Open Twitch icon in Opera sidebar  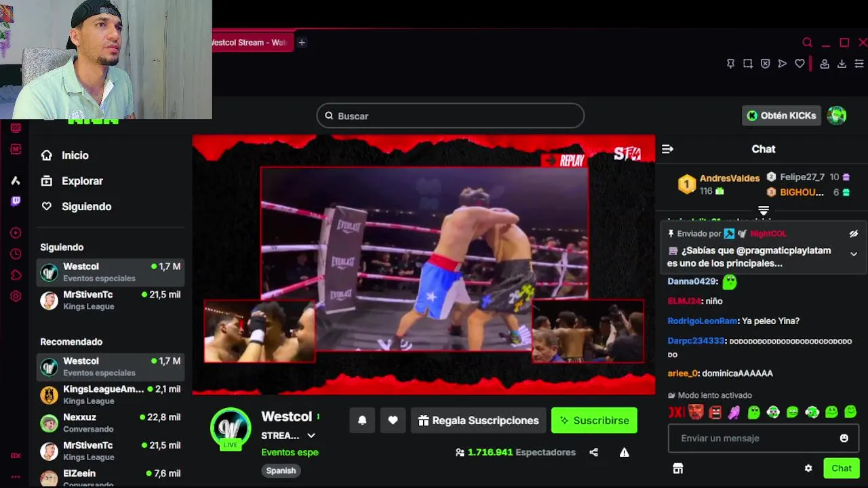16,201
